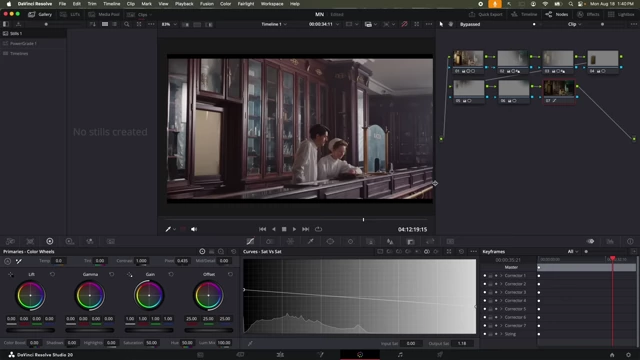Viewport: 640px width, 360px height.
Task: Open the LUTs panel
Action: coord(70,14)
